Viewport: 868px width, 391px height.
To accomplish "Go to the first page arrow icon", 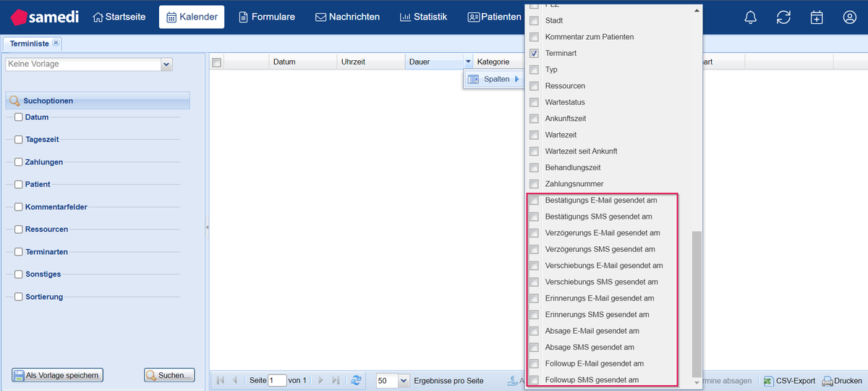I will pos(220,380).
